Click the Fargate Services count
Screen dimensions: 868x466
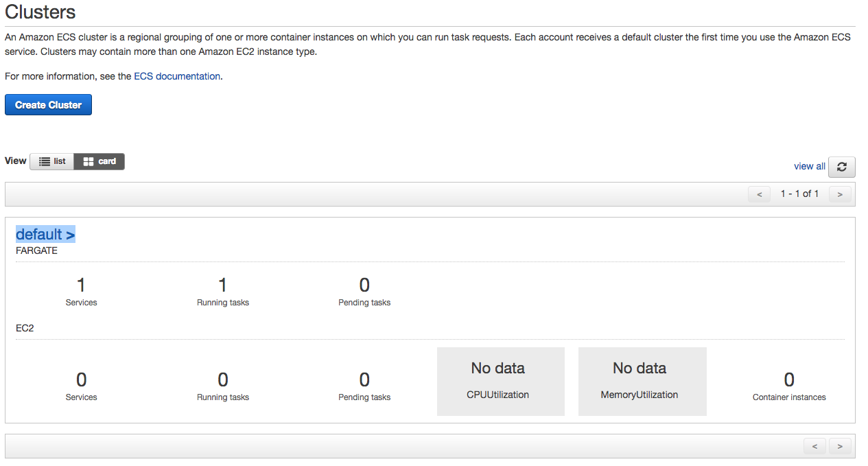(x=81, y=285)
